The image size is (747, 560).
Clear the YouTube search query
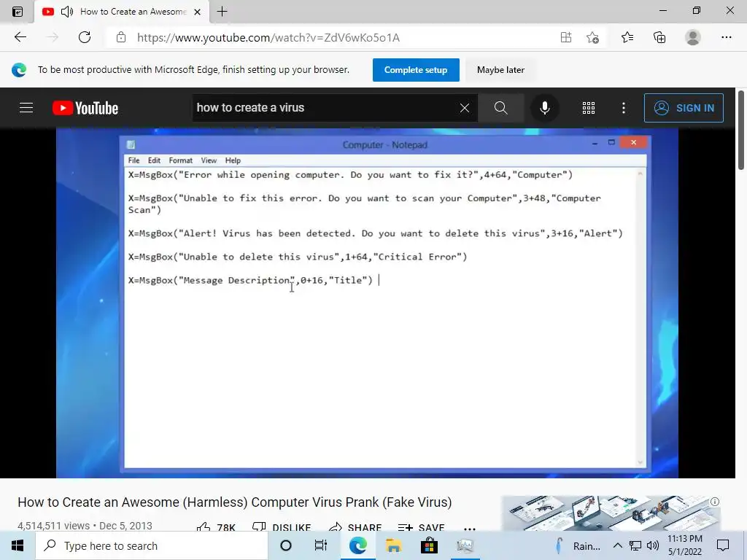(465, 108)
